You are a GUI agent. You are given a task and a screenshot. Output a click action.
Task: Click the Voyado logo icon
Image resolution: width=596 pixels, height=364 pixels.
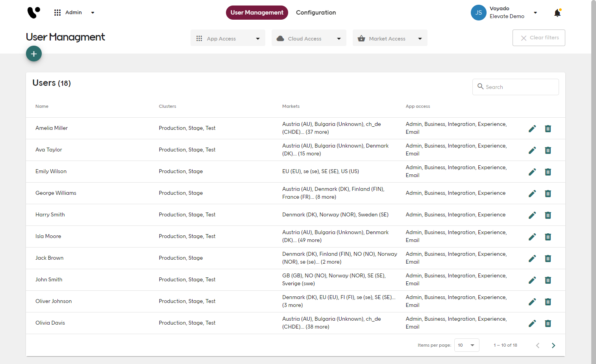34,13
